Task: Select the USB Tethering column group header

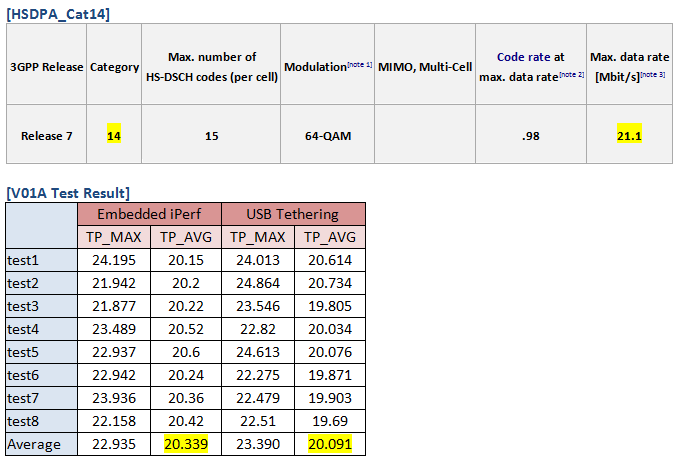Action: [x=293, y=213]
